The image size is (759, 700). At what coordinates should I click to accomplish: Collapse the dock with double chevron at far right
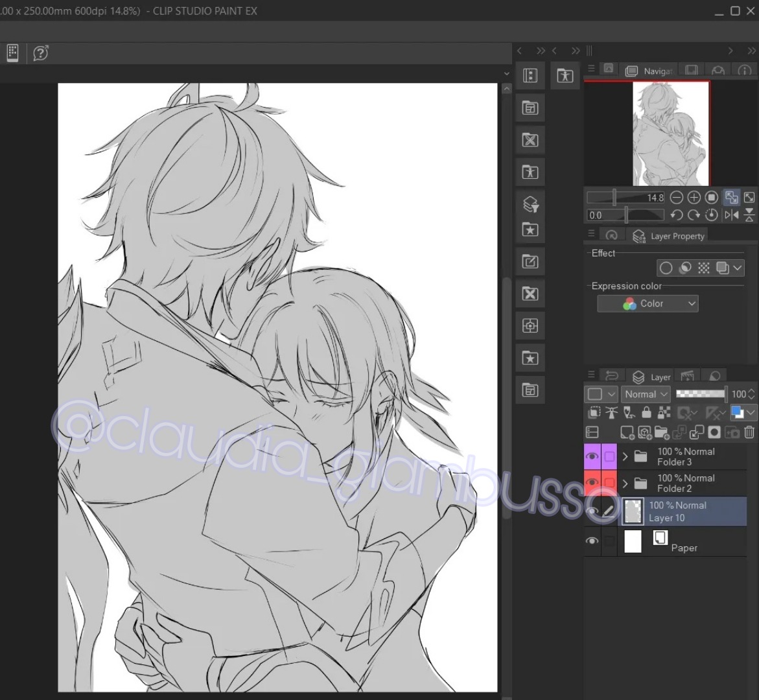pyautogui.click(x=751, y=51)
